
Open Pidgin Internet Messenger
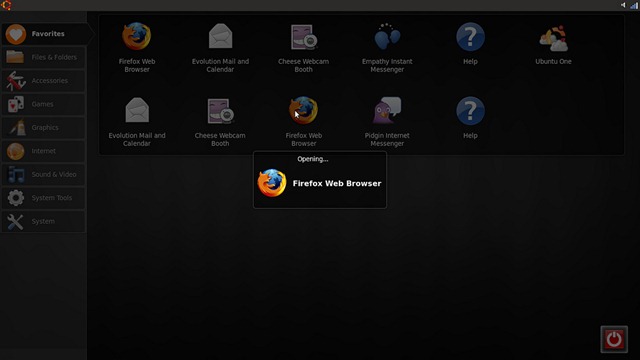[387, 121]
